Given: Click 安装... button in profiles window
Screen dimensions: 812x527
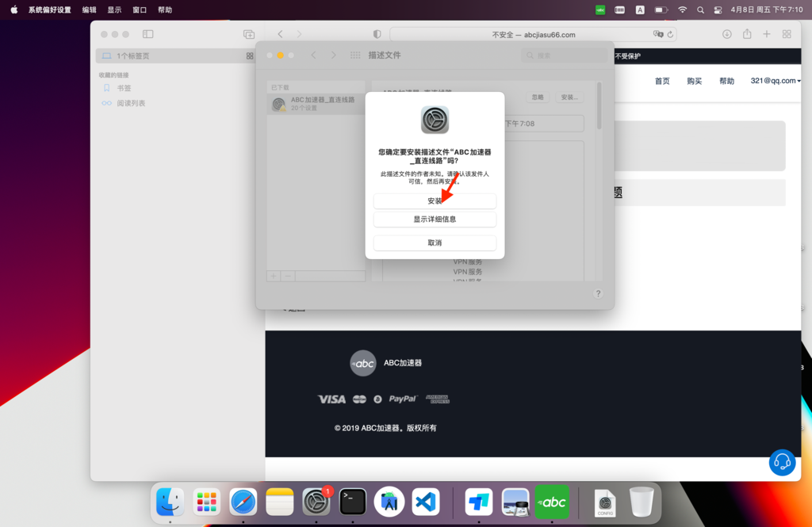Looking at the screenshot, I should tap(569, 97).
